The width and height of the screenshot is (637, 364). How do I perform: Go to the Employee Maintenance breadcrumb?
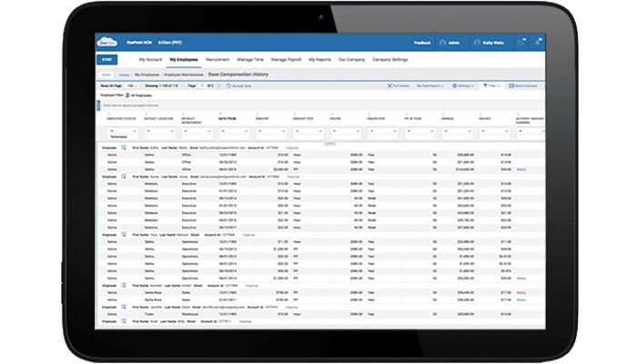tap(184, 75)
